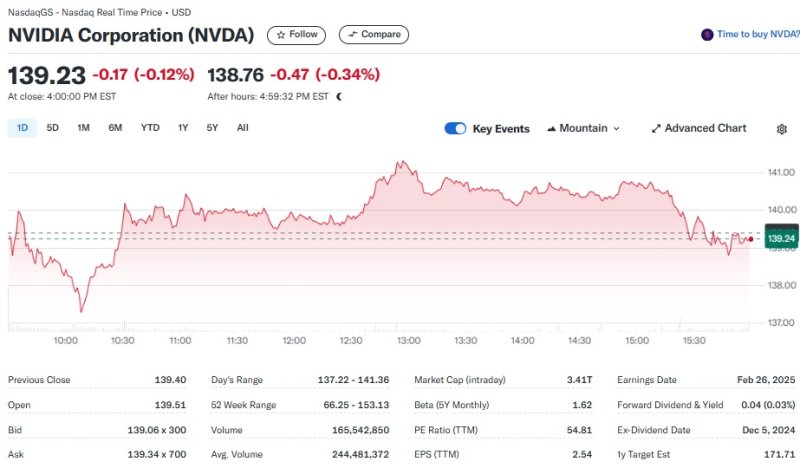This screenshot has width=800, height=468.
Task: Select the 1D time range tab
Action: [22, 128]
